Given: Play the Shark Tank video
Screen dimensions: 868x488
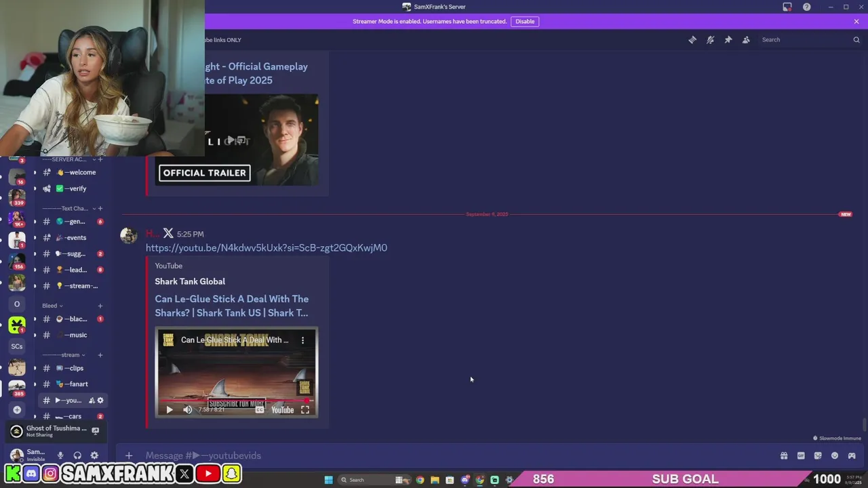Looking at the screenshot, I should [x=170, y=409].
